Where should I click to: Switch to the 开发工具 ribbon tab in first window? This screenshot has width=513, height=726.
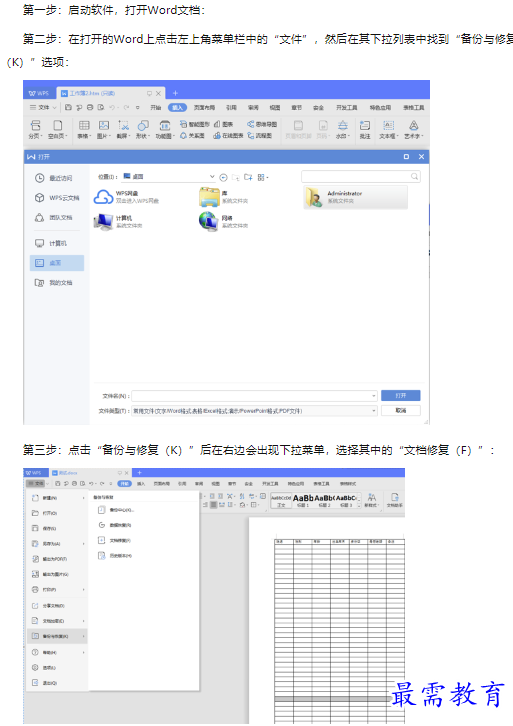click(346, 107)
